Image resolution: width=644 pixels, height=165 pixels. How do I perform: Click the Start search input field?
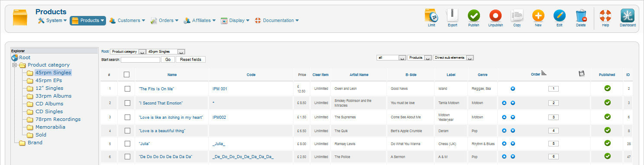coord(140,60)
